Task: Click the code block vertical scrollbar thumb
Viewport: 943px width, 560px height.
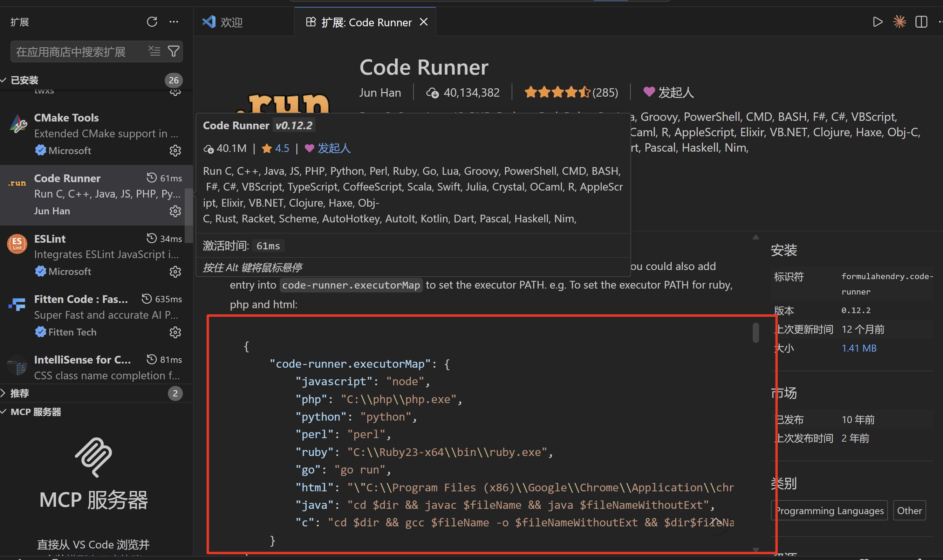Action: 756,332
